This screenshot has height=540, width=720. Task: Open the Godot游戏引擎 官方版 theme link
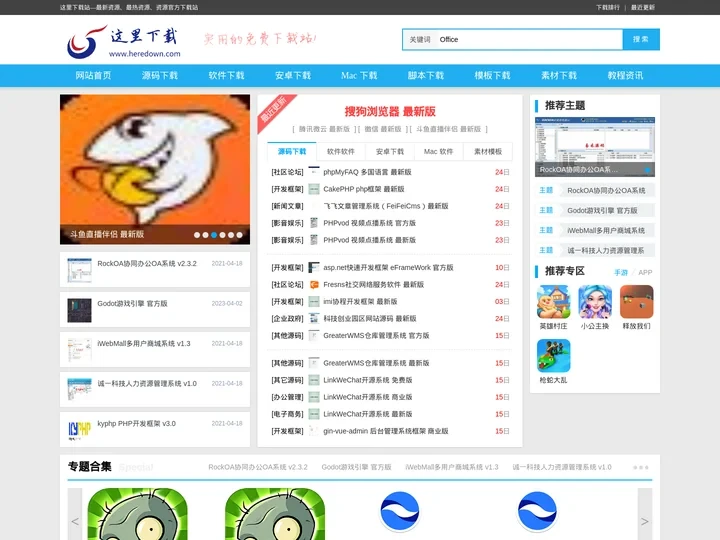(602, 210)
